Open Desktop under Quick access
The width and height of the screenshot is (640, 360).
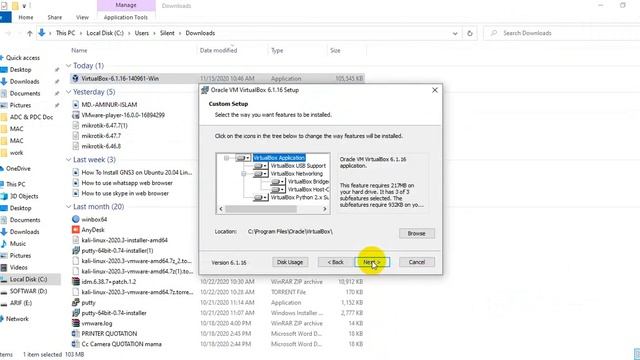[x=20, y=70]
